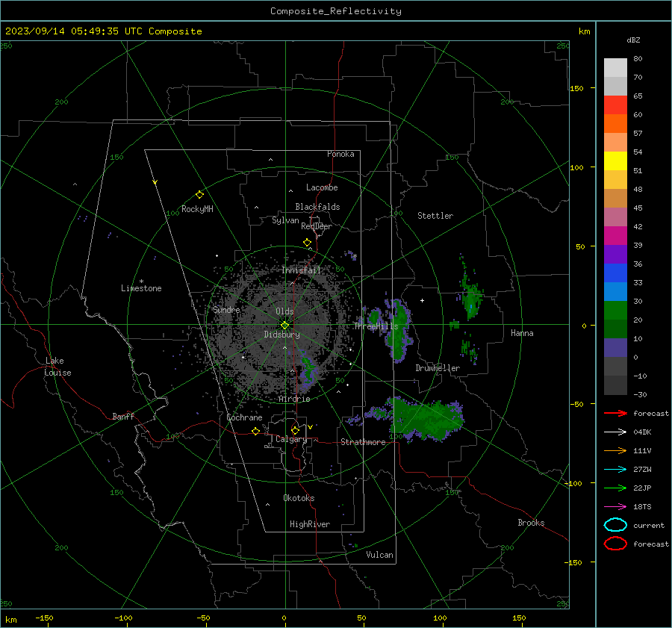Screen dimensions: 672x628
Task: Click the white 04DK arrow icon
Action: click(615, 432)
